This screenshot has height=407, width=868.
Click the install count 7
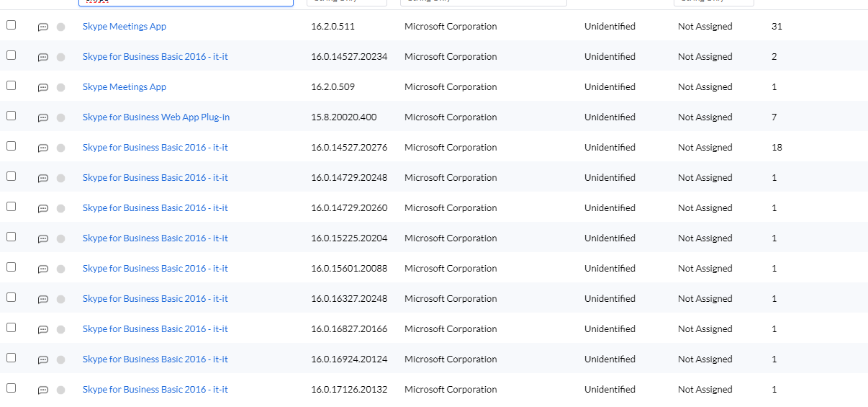[774, 117]
